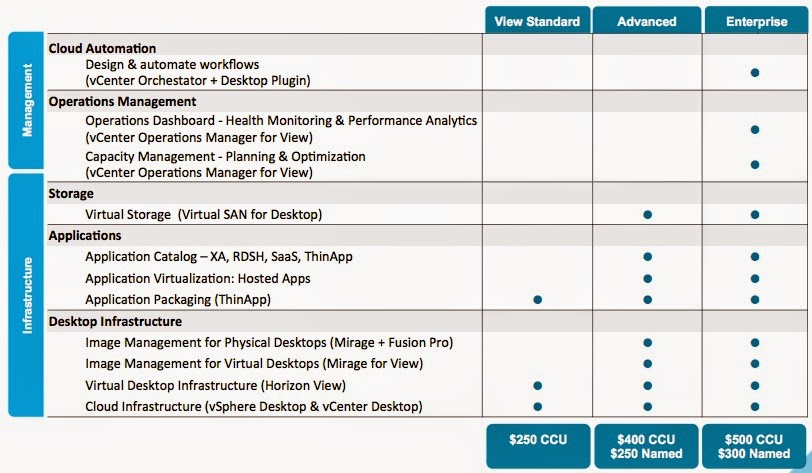Click the vertical Management side label

pyautogui.click(x=25, y=101)
